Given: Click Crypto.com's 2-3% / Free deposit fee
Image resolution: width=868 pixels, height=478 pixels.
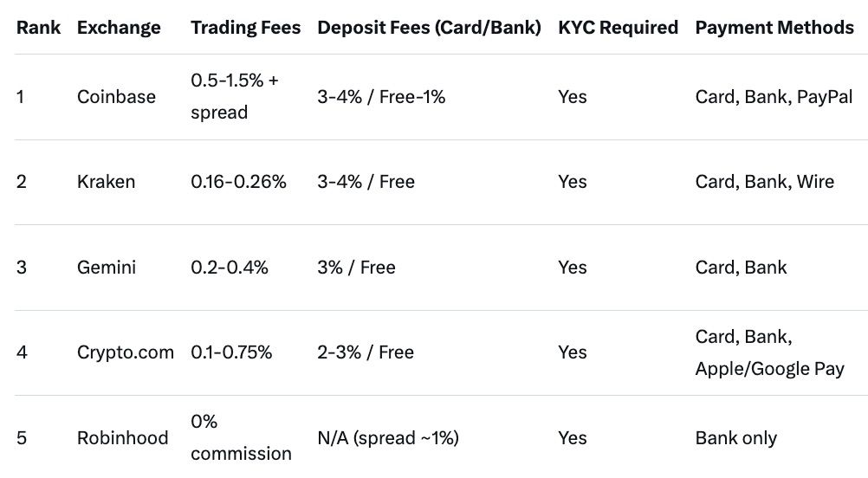Looking at the screenshot, I should pyautogui.click(x=366, y=352).
